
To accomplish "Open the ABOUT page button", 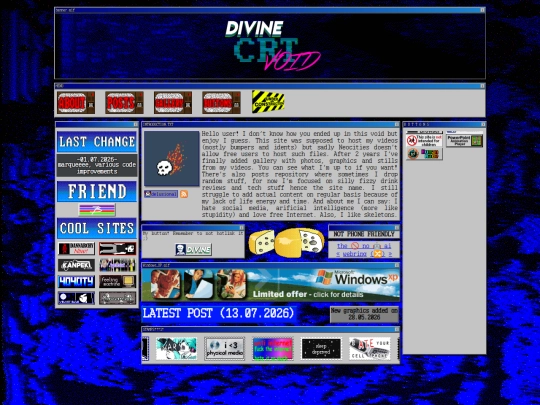I will 76,102.
